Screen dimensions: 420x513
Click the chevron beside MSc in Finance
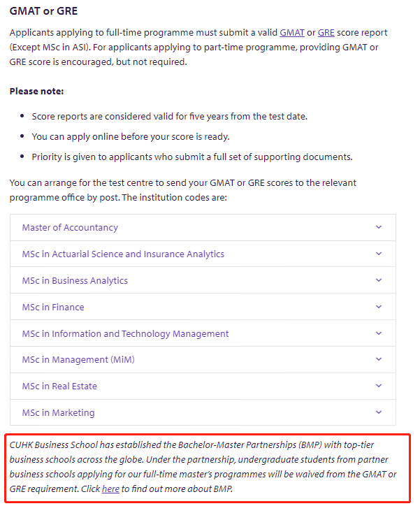pyautogui.click(x=379, y=307)
